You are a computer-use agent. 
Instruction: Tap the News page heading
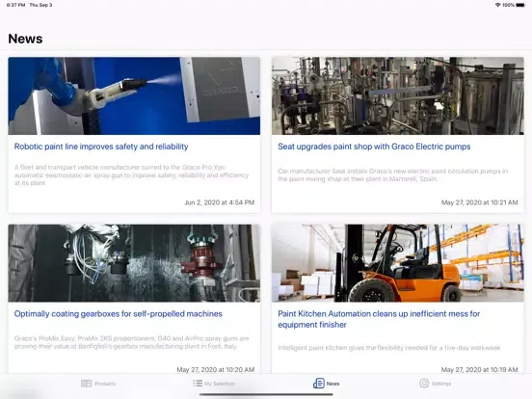tap(25, 39)
